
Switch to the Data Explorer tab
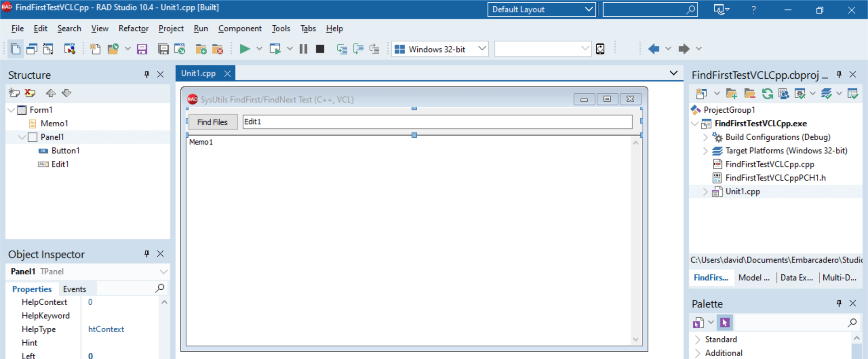click(x=797, y=278)
